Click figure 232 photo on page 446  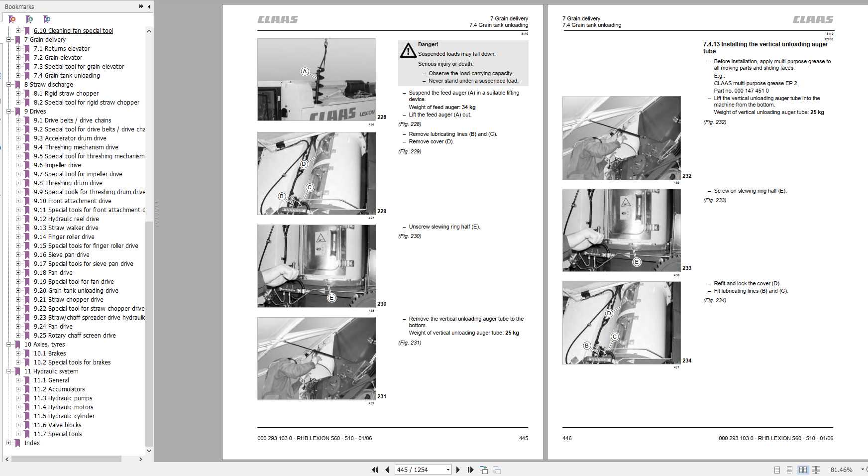[x=621, y=138]
